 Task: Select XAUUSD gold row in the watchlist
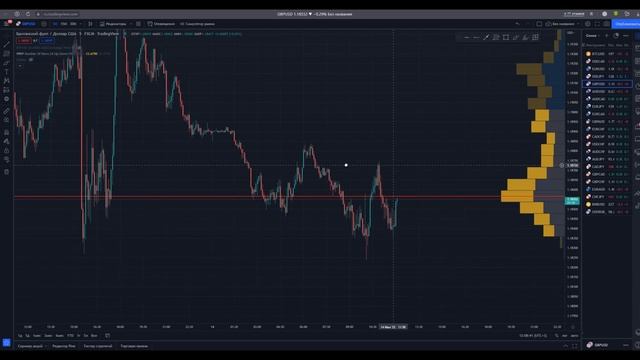tap(607, 204)
